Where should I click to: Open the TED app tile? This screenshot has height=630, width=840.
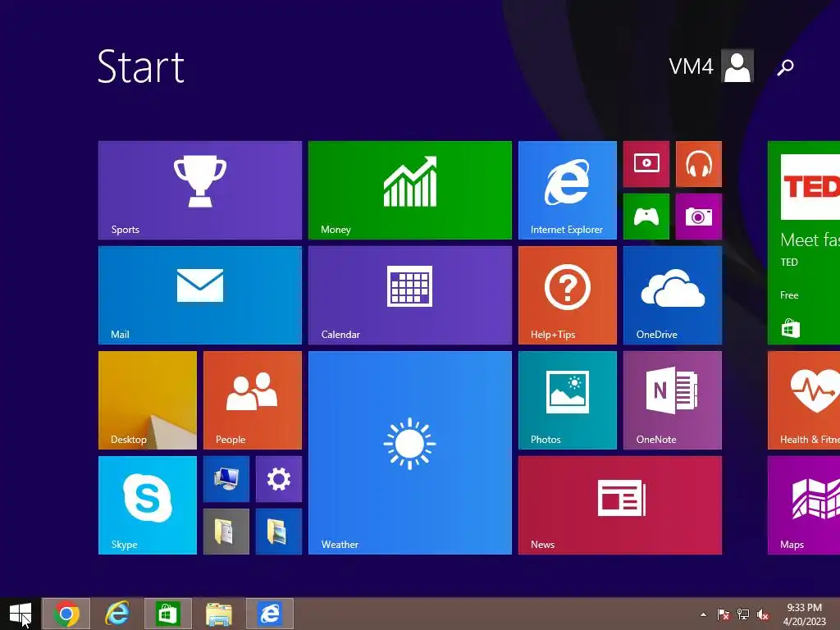804,243
